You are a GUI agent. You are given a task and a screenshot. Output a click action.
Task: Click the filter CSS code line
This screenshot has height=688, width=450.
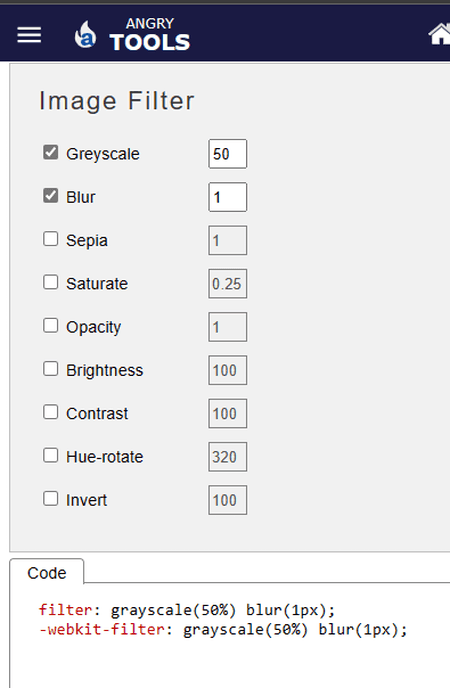coord(187,610)
